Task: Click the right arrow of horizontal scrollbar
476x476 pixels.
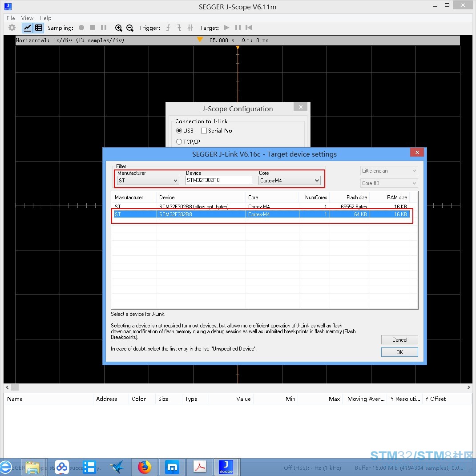Action: coord(469,387)
